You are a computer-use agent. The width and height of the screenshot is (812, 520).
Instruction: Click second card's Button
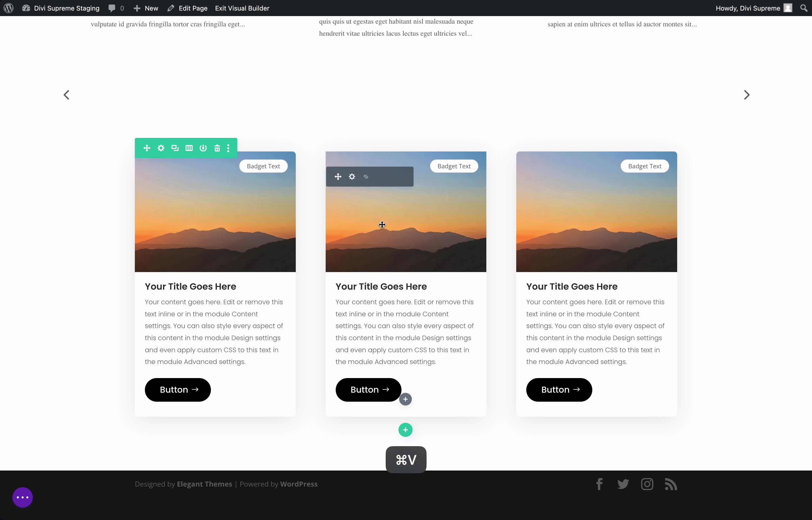tap(368, 390)
